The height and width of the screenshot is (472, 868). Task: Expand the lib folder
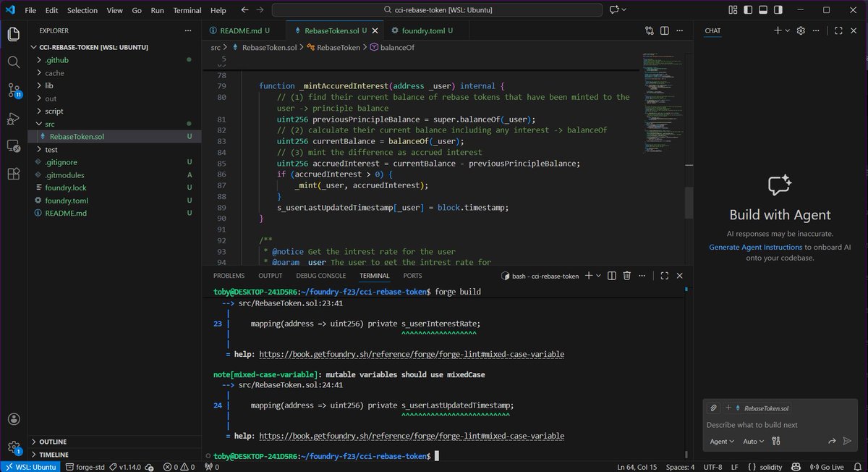(x=115, y=85)
